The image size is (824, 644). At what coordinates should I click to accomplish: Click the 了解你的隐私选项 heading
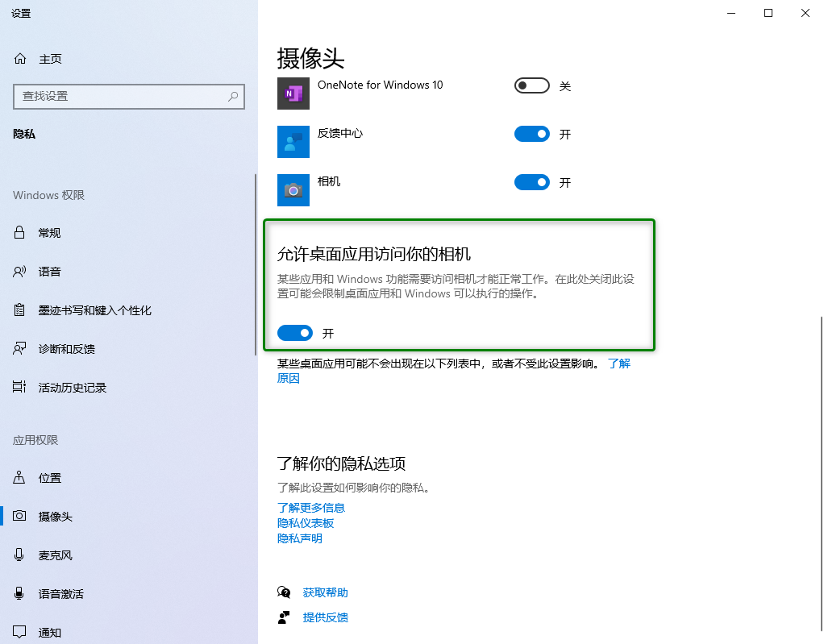[341, 463]
